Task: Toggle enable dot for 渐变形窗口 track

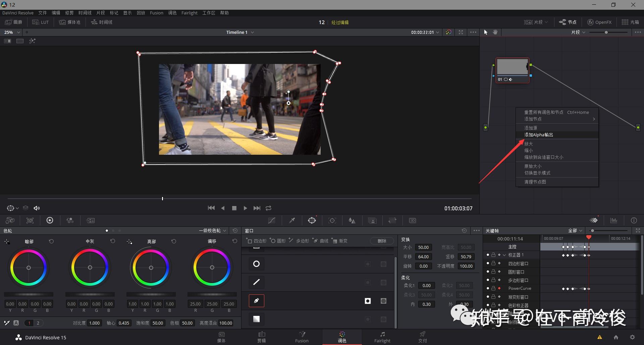Action: [x=488, y=297]
